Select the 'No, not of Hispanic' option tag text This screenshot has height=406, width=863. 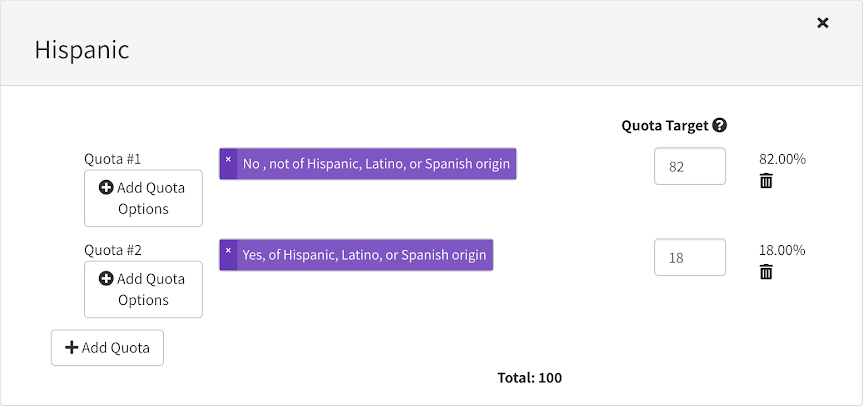[x=376, y=164]
